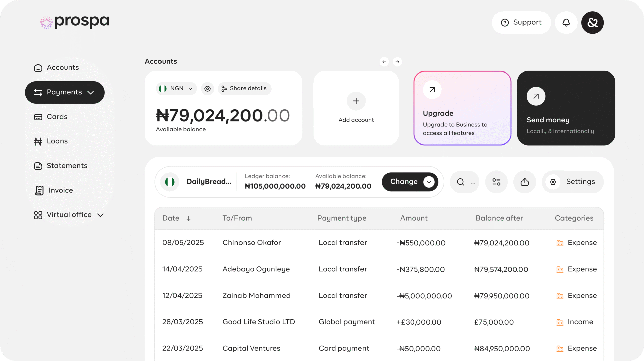Viewport: 644px width, 361px height.
Task: Click Expense category icon for Chinonso Okafor
Action: point(560,243)
